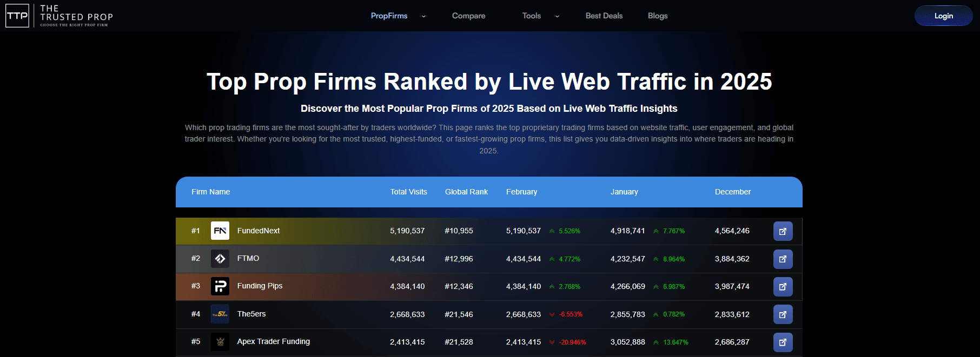The width and height of the screenshot is (980, 357).
Task: Click the FTMO firm name
Action: point(248,258)
